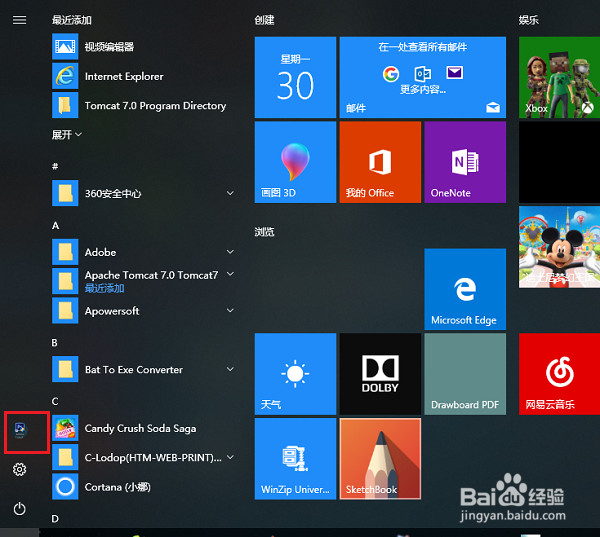Open the 我的 Office tile
600x537 pixels.
click(380, 162)
